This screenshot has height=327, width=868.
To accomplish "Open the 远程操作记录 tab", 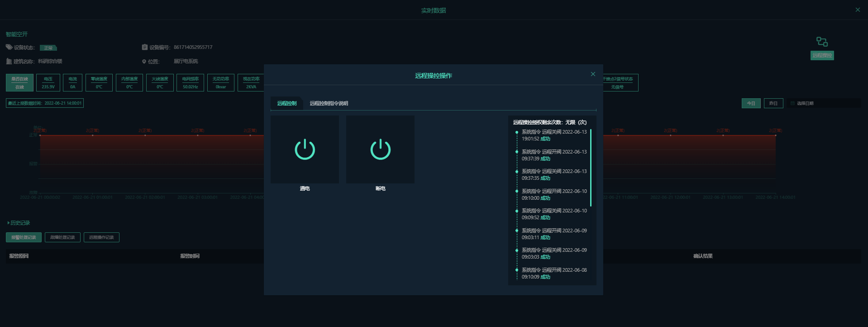I will tap(101, 237).
